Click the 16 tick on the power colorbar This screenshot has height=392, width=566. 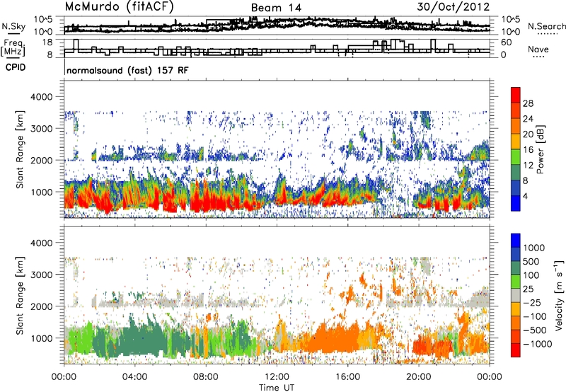(x=528, y=150)
